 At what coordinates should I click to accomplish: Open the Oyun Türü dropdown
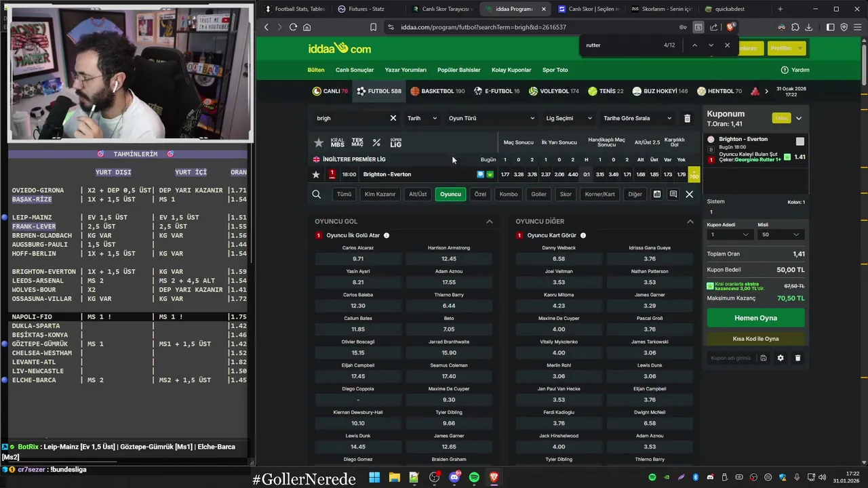(492, 118)
